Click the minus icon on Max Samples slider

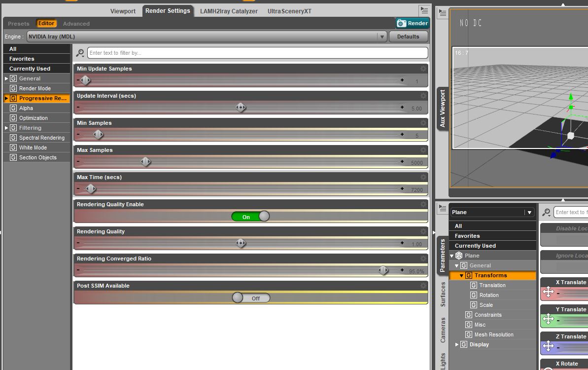[78, 161]
